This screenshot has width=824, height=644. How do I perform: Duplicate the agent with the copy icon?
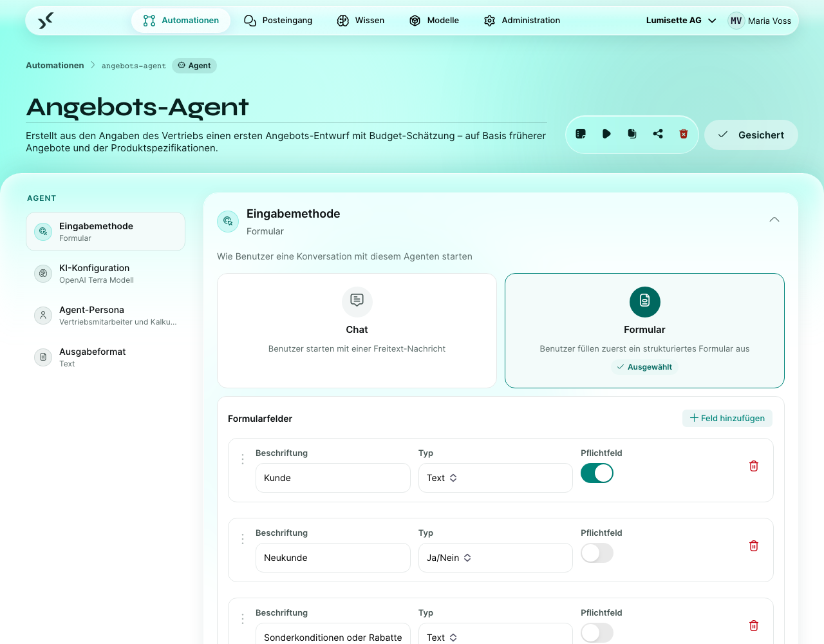coord(632,134)
